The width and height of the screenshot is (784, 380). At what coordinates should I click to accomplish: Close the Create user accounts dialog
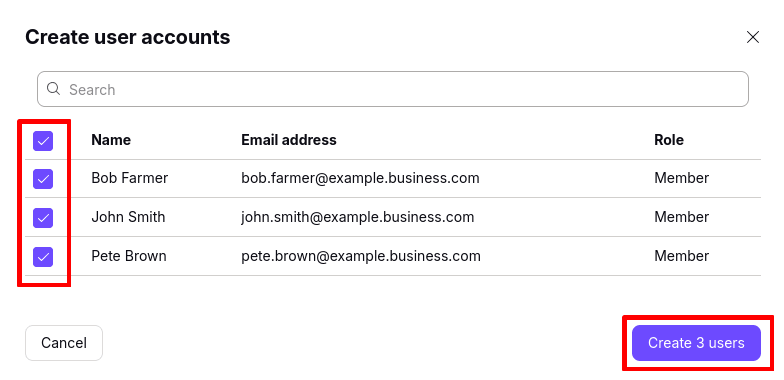click(752, 37)
